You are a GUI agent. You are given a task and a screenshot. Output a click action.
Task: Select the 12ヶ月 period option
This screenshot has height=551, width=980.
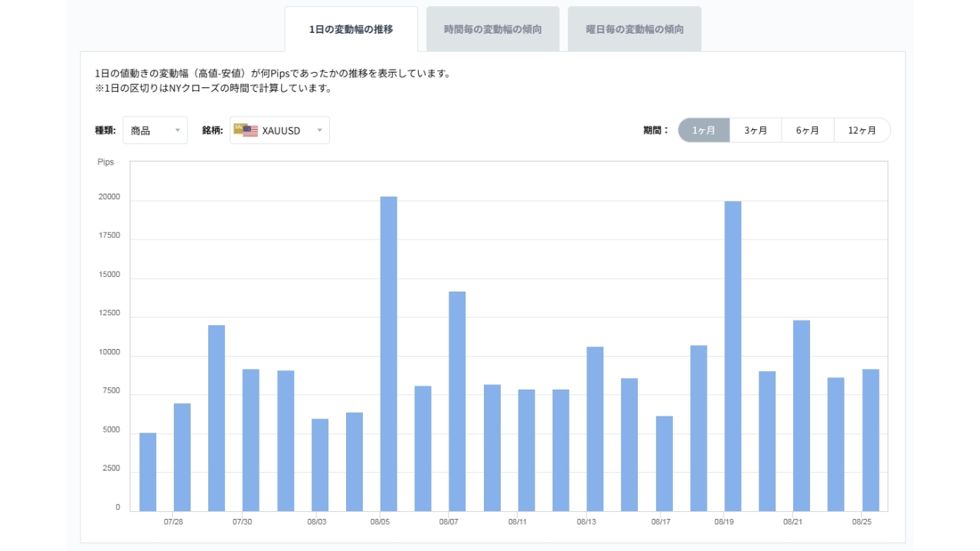coord(862,130)
